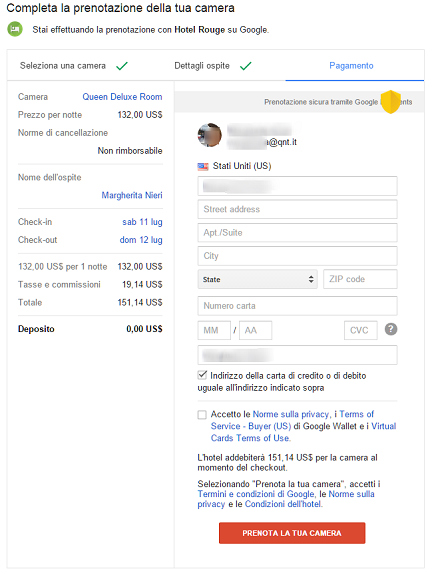
Task: Click the green check next to Seleziona una camera
Action: tap(122, 66)
